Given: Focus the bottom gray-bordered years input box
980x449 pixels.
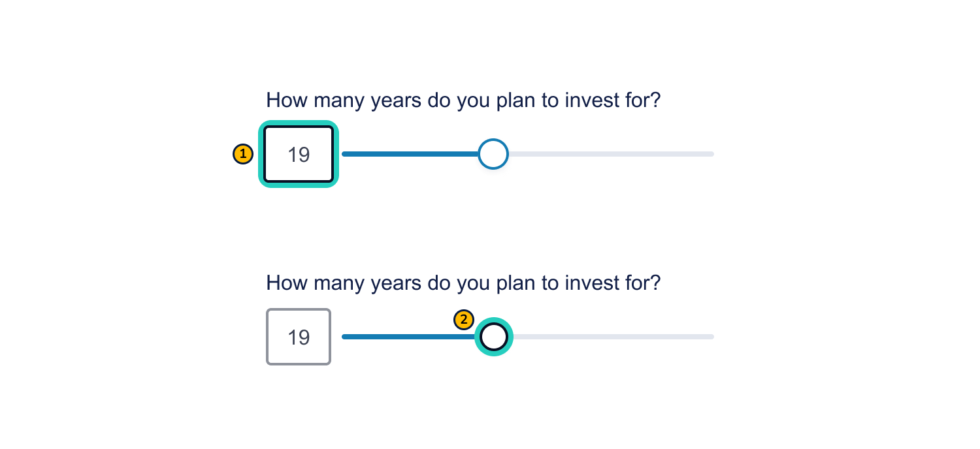Looking at the screenshot, I should point(299,337).
